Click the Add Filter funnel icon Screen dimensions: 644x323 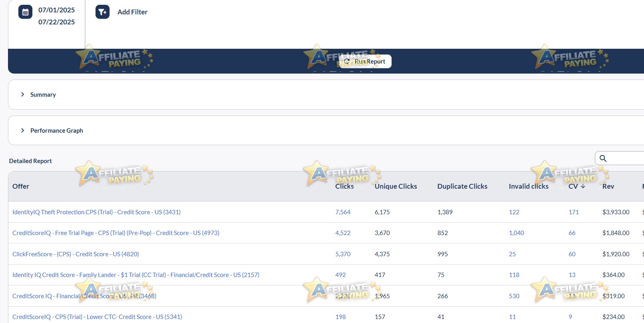pyautogui.click(x=102, y=12)
